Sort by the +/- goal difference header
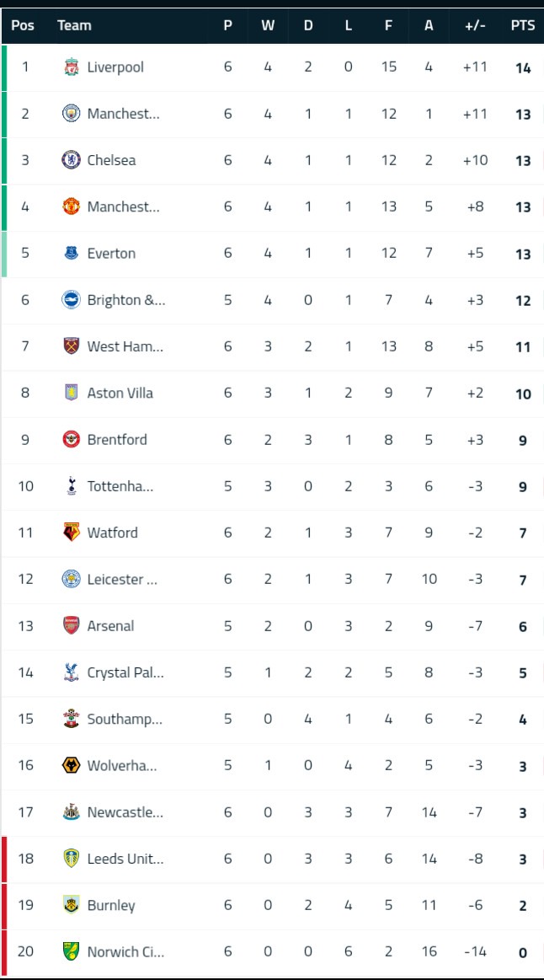544x980 pixels. [x=475, y=25]
